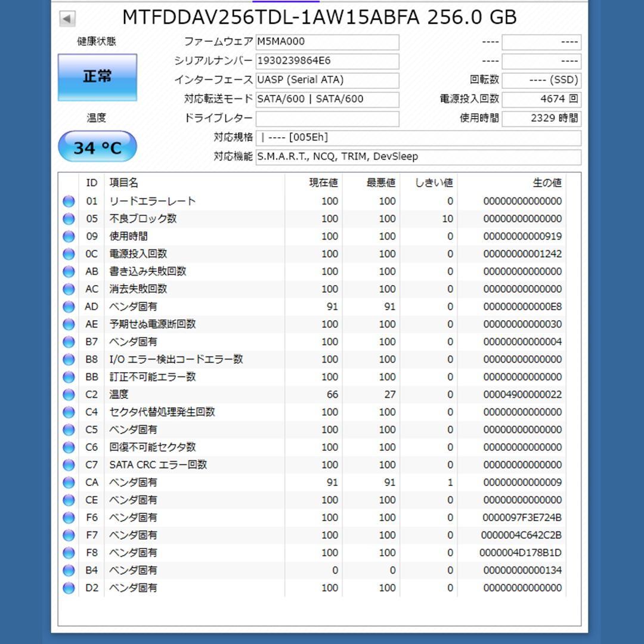Image resolution: width=644 pixels, height=644 pixels.
Task: Click the serial number field 1930239864E6
Action: pos(327,61)
